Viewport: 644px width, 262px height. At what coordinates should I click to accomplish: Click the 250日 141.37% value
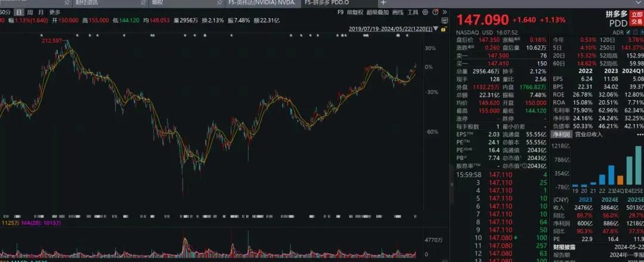(633, 48)
